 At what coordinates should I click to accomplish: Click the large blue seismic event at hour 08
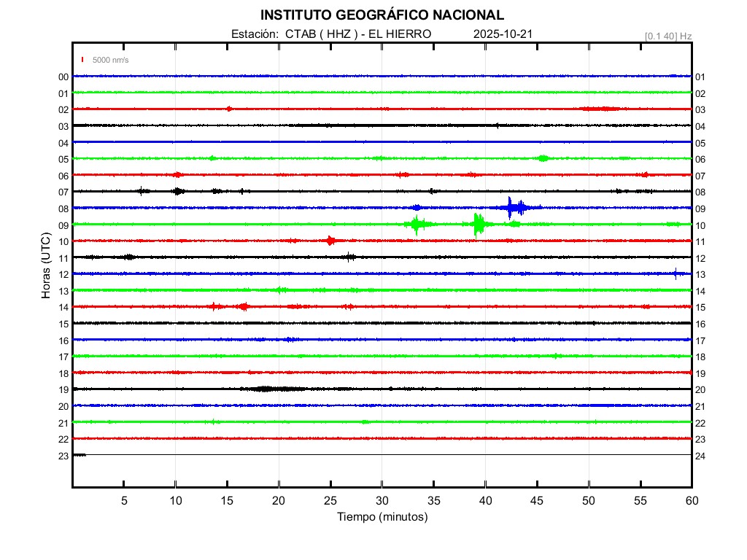[514, 208]
